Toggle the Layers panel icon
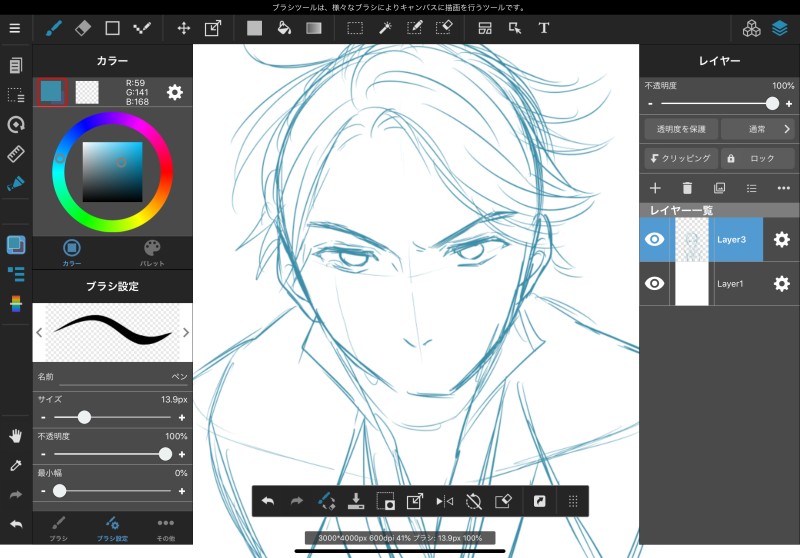800x558 pixels. [780, 29]
